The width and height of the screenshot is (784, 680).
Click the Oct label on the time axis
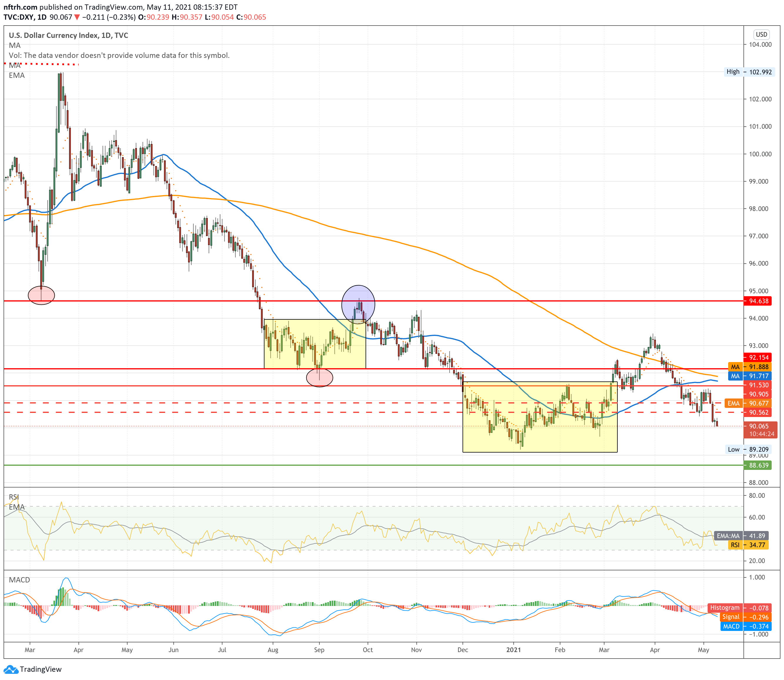[x=368, y=650]
